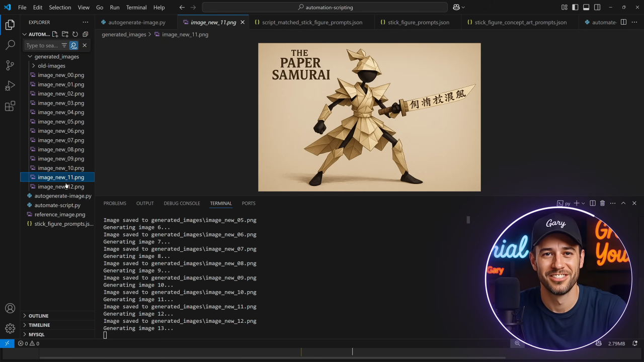644x362 pixels.
Task: Create a new terminal with plus icon
Action: click(x=577, y=203)
